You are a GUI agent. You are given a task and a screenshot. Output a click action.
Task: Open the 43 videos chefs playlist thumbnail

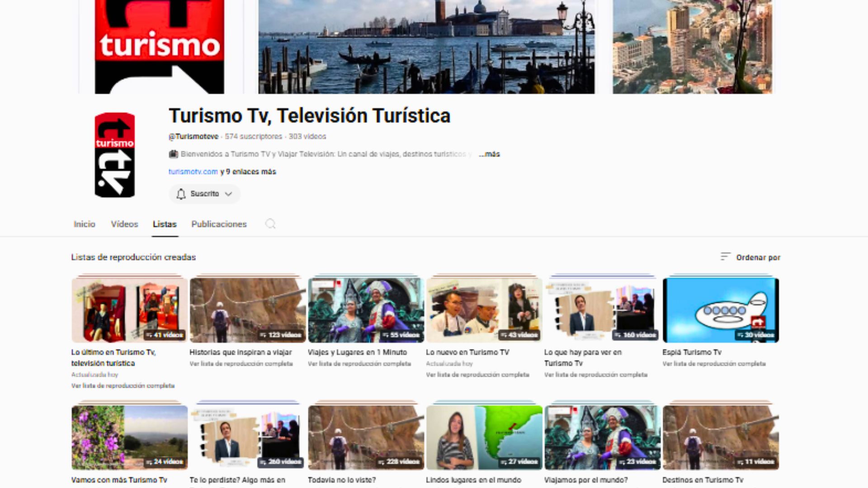[x=484, y=310]
